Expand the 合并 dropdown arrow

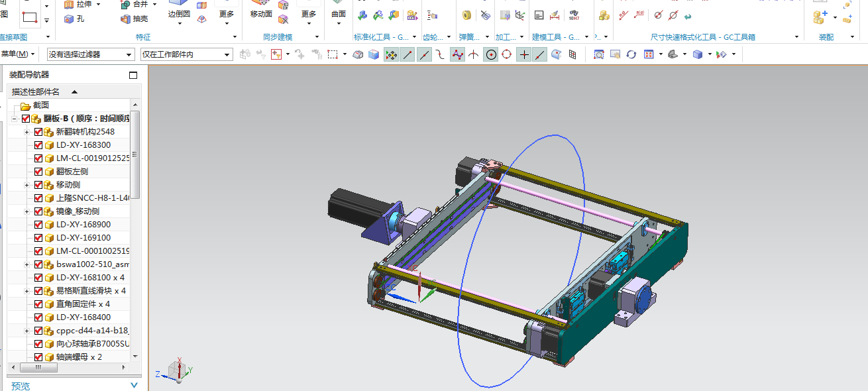coord(154,5)
